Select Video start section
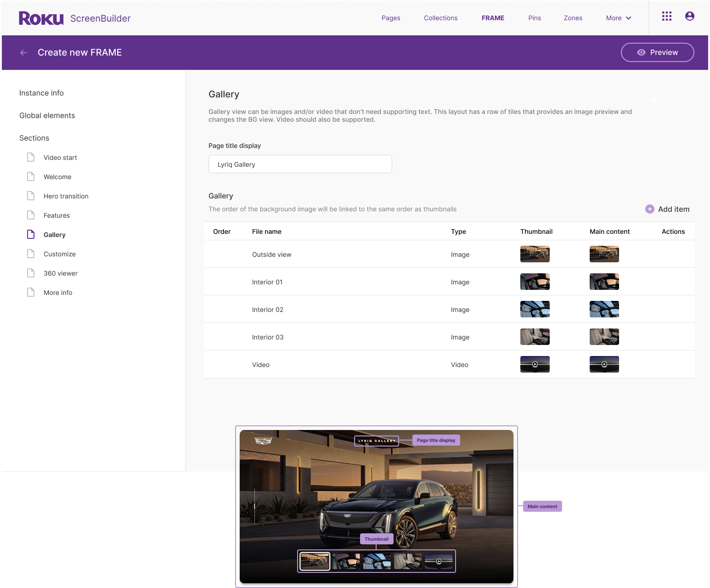The height and width of the screenshot is (588, 710). [60, 158]
